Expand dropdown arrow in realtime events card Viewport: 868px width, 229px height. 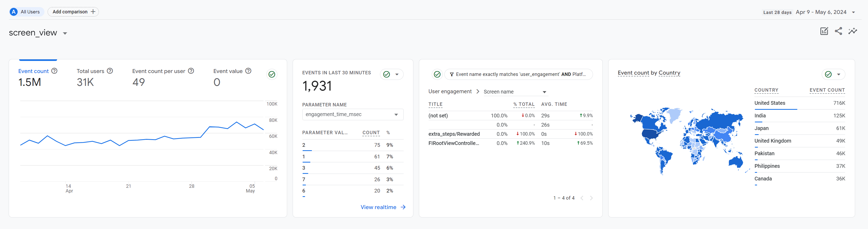(397, 74)
